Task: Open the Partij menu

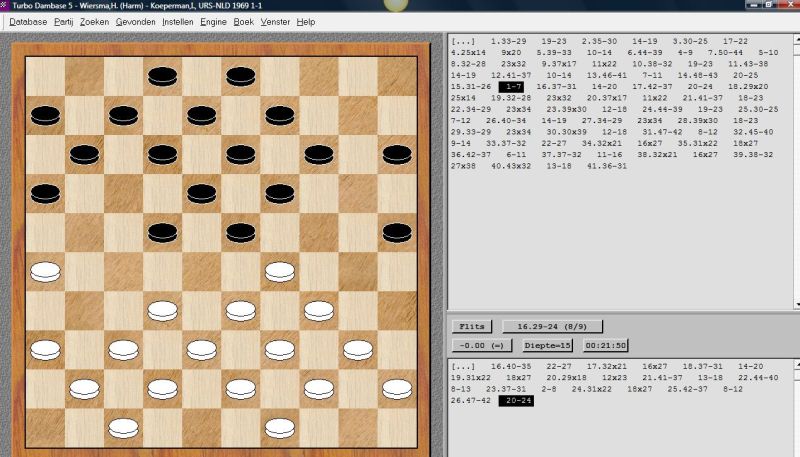Action: point(64,21)
